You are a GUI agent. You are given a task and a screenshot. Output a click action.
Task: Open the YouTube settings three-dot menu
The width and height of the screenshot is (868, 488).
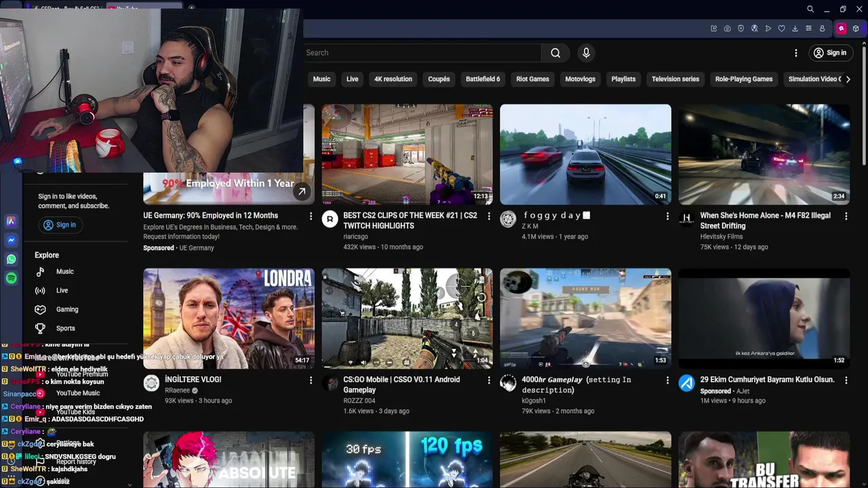[x=796, y=53]
